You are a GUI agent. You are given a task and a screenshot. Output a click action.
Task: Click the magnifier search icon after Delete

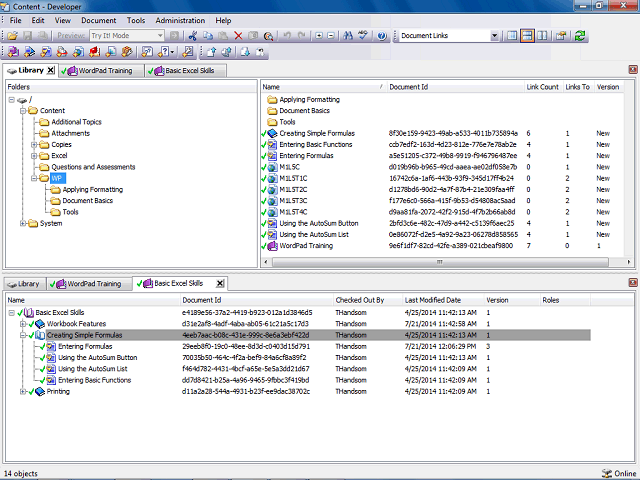tap(268, 36)
